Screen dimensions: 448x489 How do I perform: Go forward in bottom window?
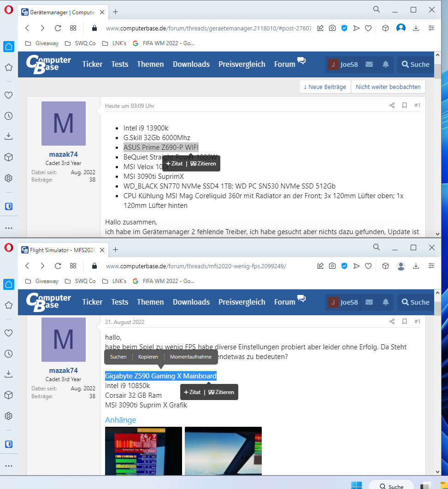(42, 266)
